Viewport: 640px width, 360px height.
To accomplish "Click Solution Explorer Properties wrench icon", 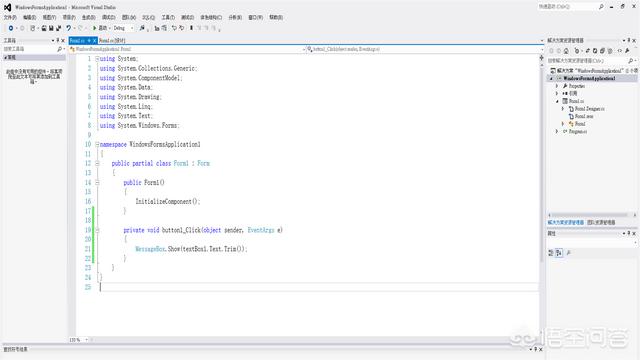I will pyautogui.click(x=627, y=51).
